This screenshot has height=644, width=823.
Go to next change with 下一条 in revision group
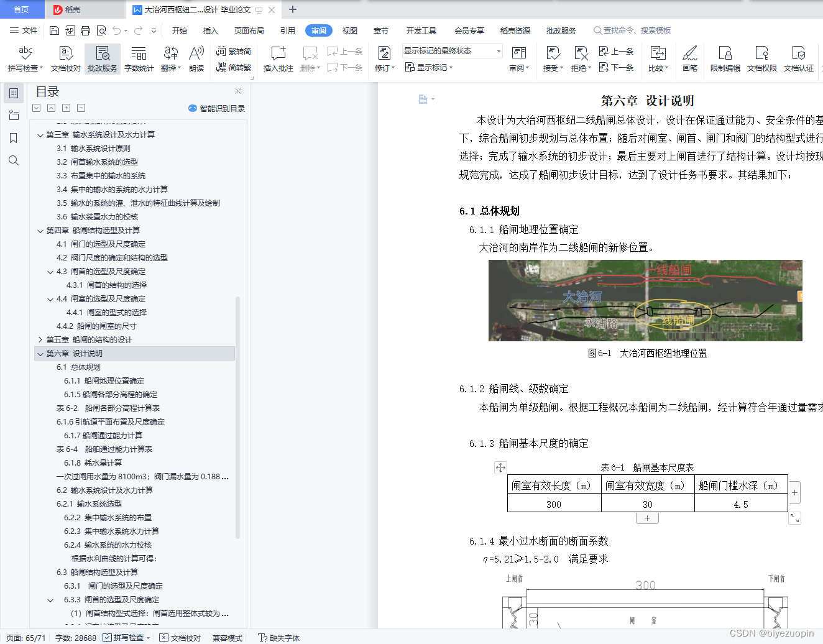616,67
